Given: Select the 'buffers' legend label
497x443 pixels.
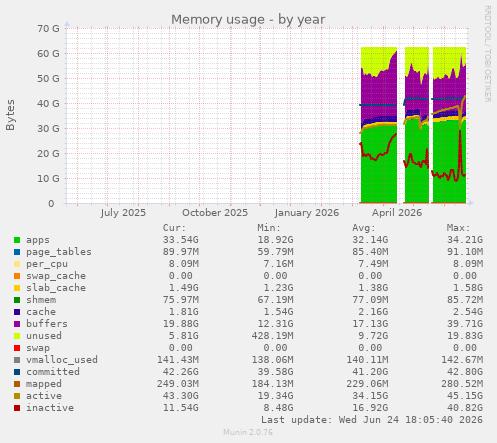Looking at the screenshot, I should (47, 324).
